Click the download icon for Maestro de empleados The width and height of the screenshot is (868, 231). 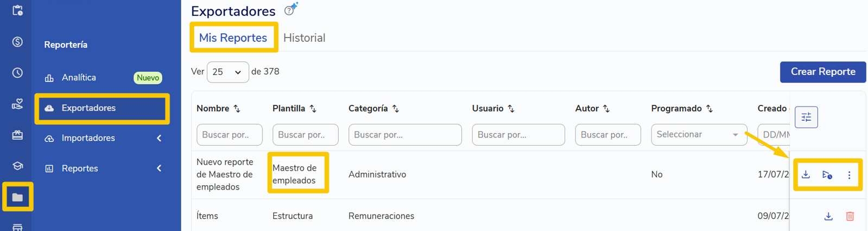coord(806,174)
